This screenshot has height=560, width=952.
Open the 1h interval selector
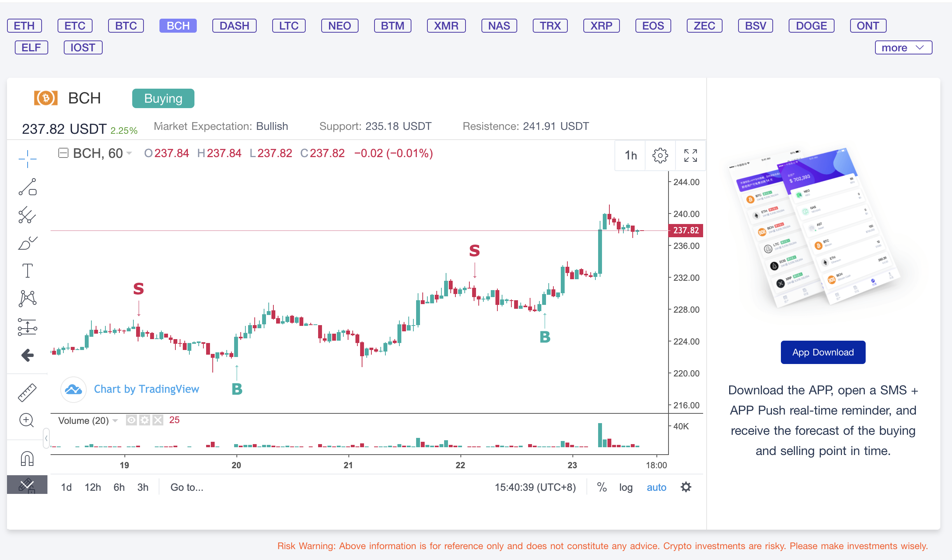pos(630,156)
